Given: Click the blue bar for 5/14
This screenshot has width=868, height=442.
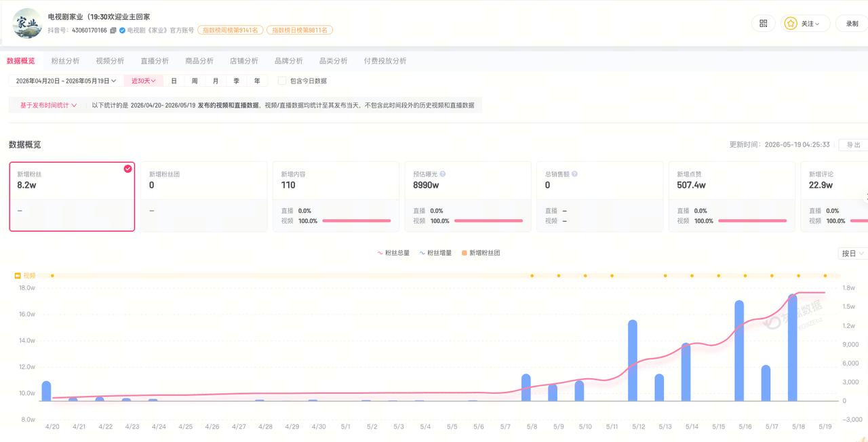Looking at the screenshot, I should coord(686,372).
